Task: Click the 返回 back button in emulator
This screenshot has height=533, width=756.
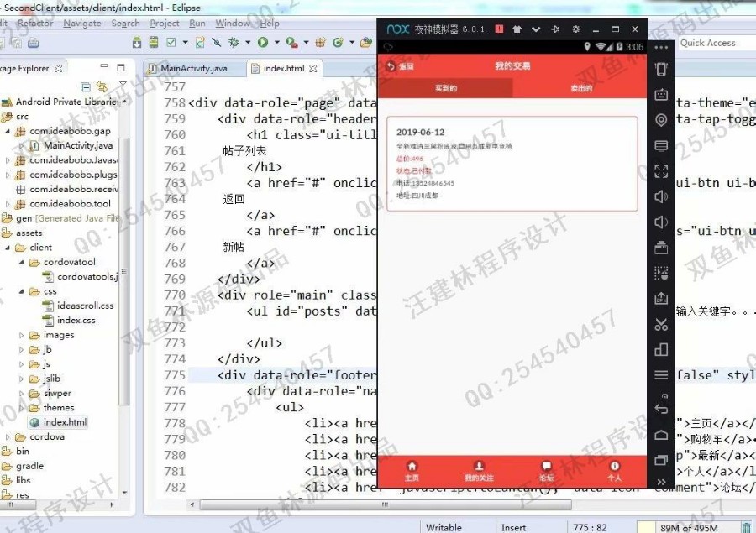Action: click(401, 66)
